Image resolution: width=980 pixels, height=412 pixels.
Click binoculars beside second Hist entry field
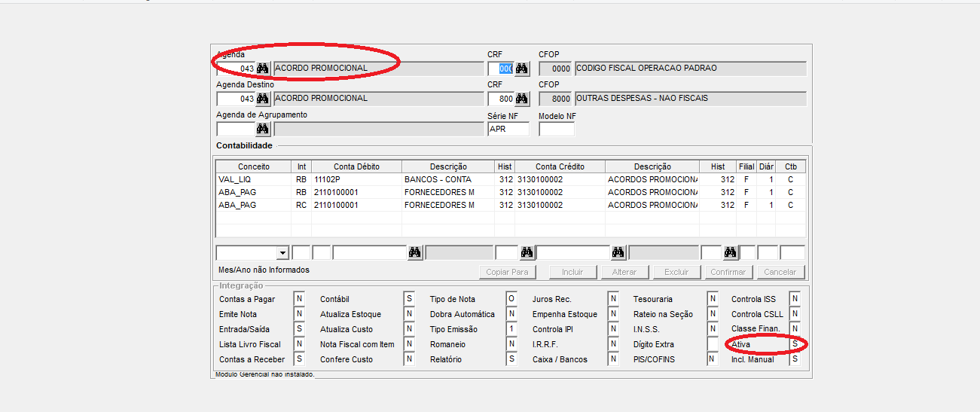(730, 252)
